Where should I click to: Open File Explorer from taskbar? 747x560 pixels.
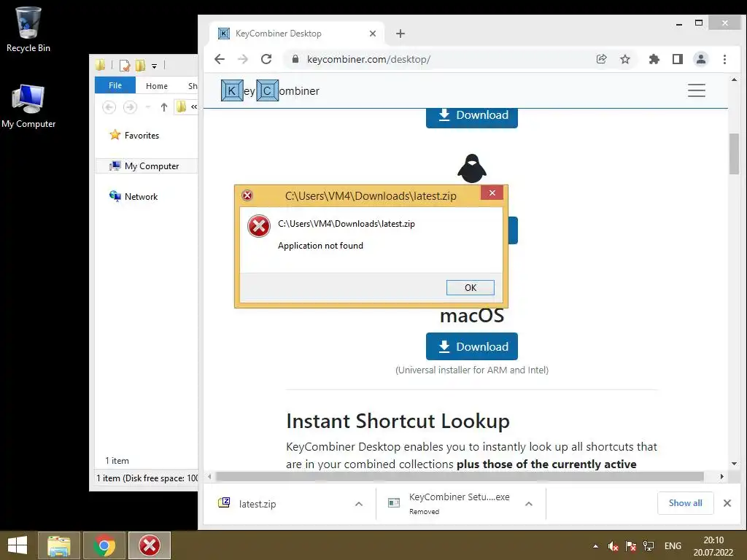58,545
